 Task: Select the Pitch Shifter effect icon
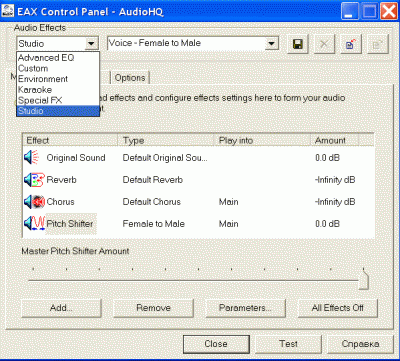point(34,224)
